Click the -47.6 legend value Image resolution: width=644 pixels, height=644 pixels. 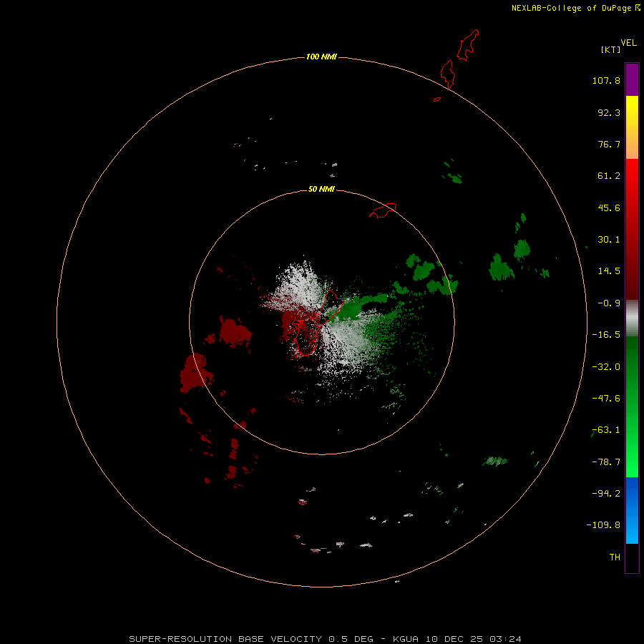(606, 399)
